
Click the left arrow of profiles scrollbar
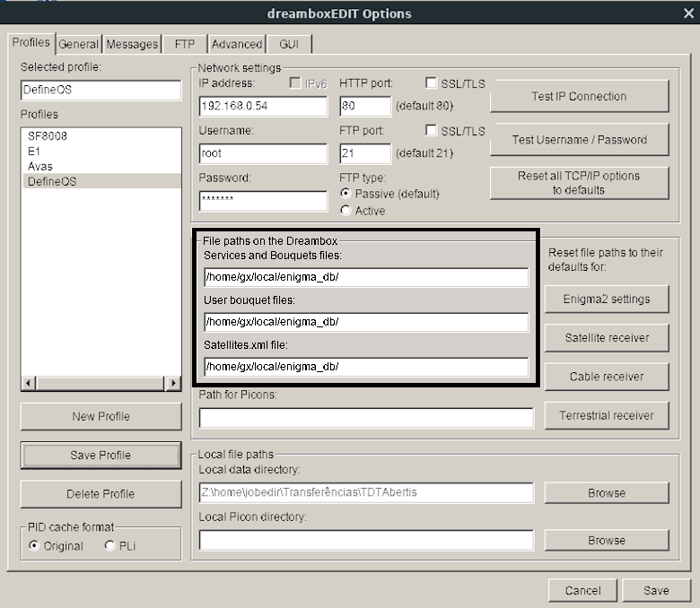pos(28,383)
